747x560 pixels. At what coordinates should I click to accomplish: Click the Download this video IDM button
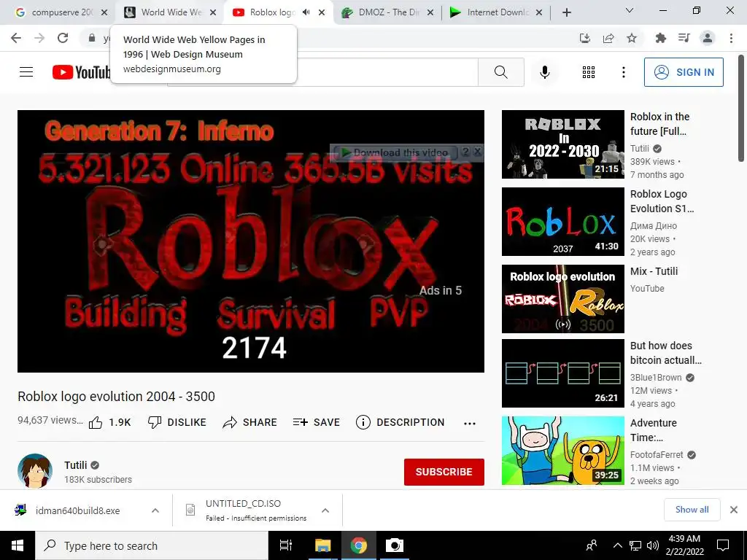pyautogui.click(x=395, y=153)
